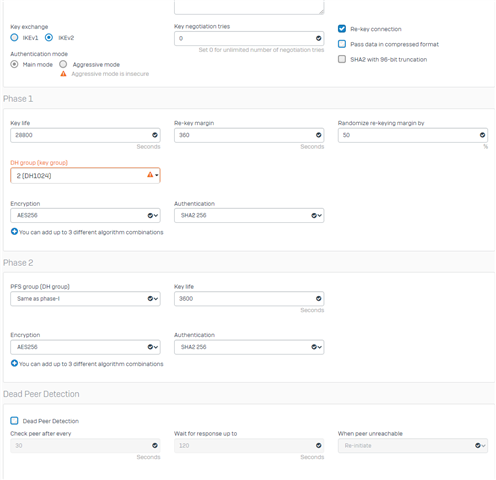496x480 pixels.
Task: Open the DH group (key group) dropdown
Action: (x=85, y=175)
